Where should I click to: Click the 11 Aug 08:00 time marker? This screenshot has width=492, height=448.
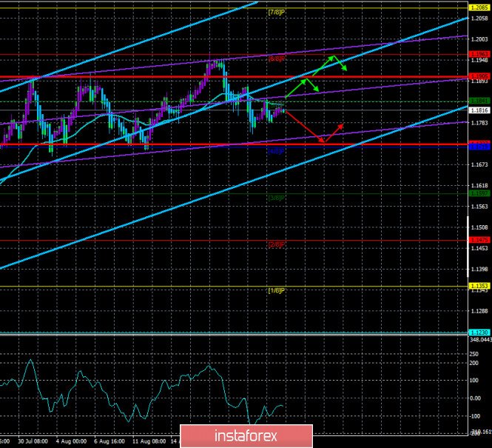tap(148, 441)
